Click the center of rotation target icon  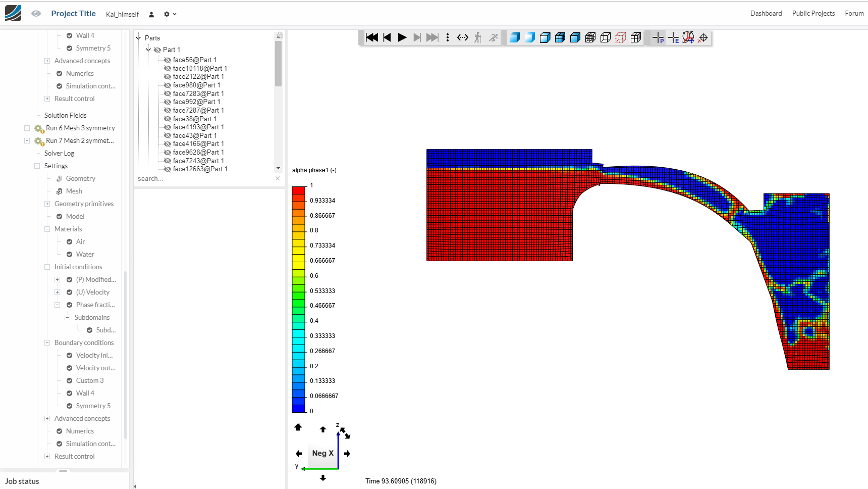(x=703, y=37)
